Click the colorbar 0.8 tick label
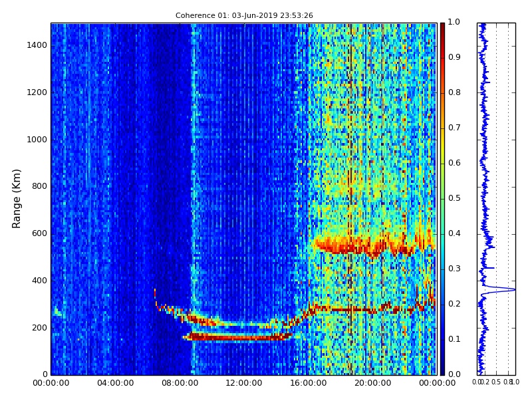Image resolution: width=532 pixels, height=399 pixels. (x=454, y=92)
